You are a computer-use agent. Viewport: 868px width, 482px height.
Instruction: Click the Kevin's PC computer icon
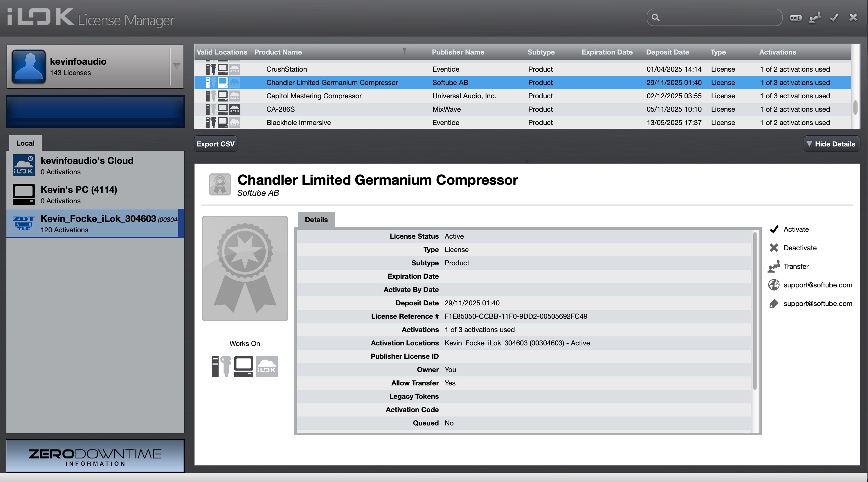[x=24, y=194]
